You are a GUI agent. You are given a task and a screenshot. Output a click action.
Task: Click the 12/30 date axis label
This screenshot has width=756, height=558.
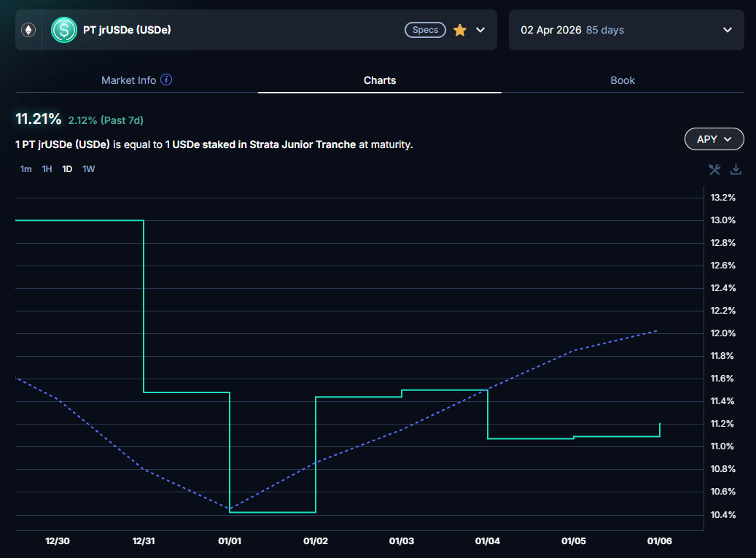click(x=58, y=540)
